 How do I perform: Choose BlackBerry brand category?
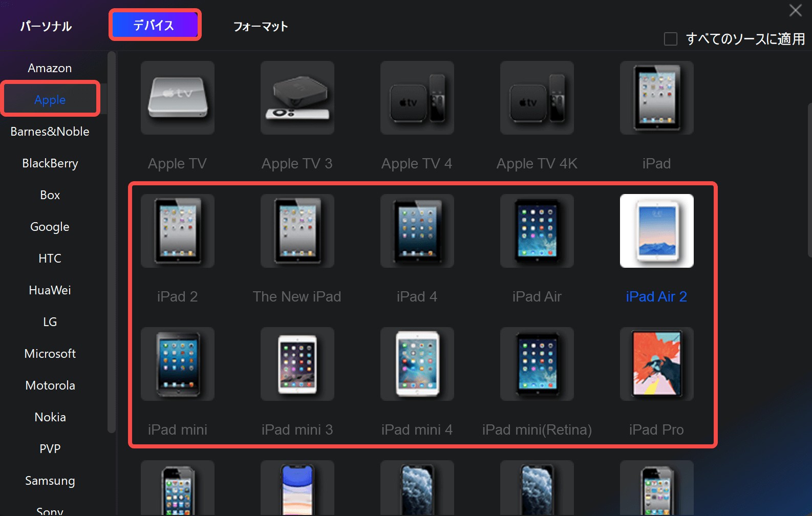tap(50, 163)
